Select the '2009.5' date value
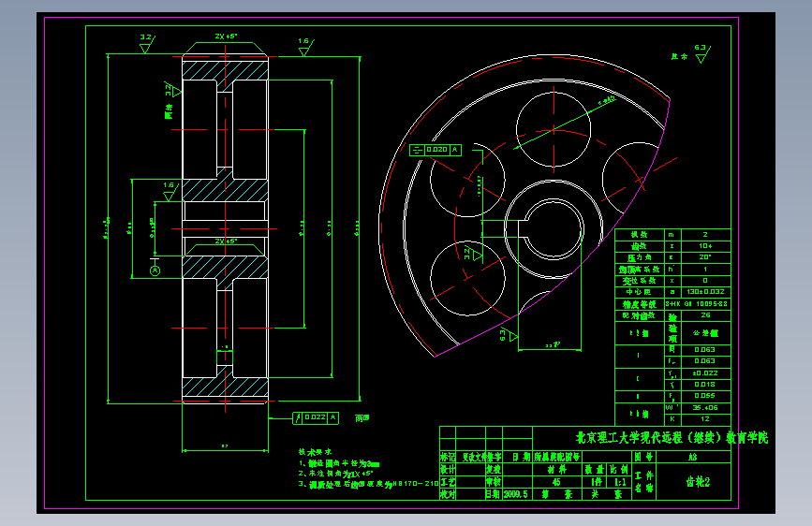 point(516,494)
